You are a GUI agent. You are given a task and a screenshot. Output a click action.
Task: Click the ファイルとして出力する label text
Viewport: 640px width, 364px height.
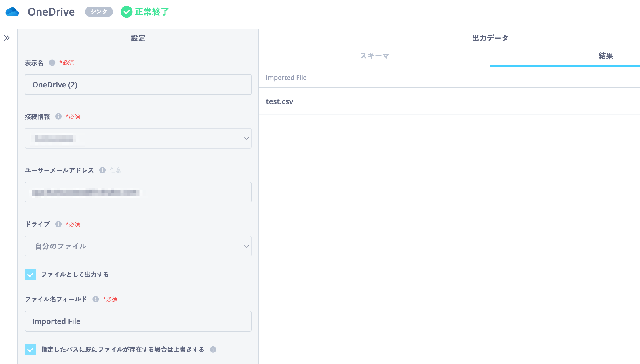point(75,275)
